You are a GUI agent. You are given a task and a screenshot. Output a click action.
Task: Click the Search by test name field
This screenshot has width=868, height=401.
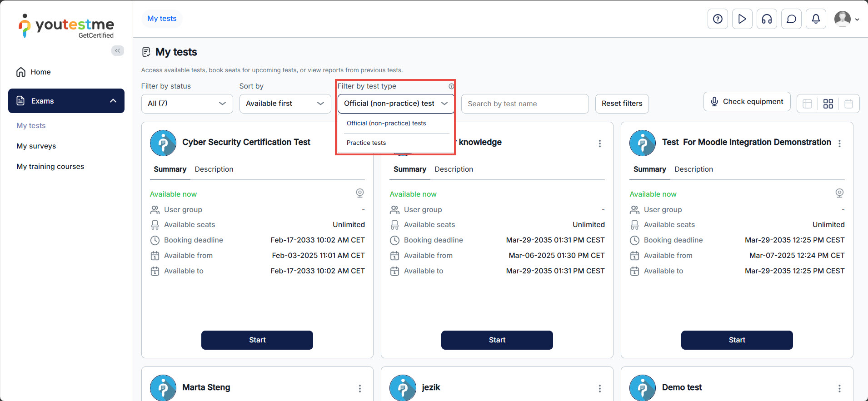click(x=524, y=104)
